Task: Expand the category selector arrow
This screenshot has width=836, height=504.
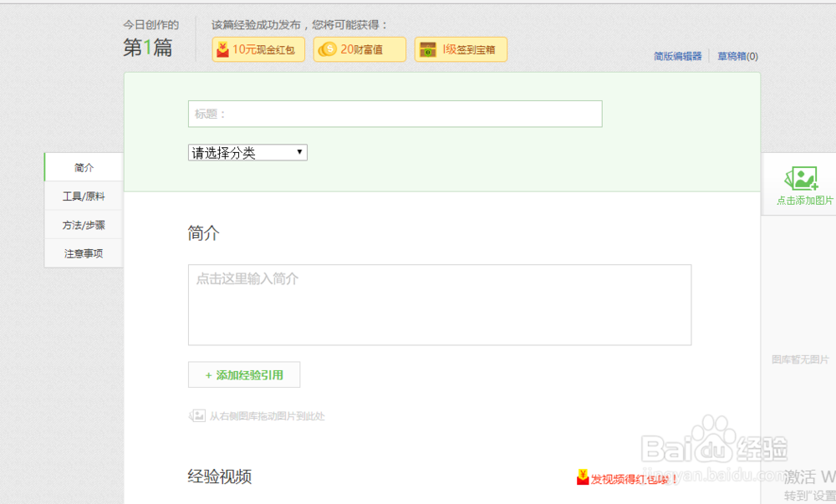Action: [300, 152]
